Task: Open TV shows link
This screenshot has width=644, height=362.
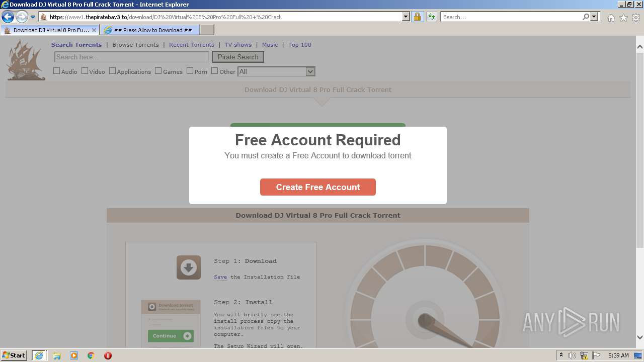Action: pos(238,45)
